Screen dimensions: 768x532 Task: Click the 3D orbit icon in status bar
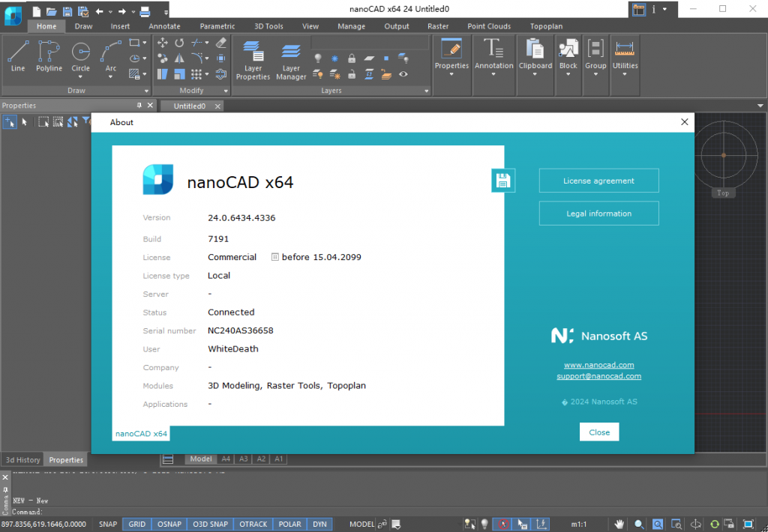(x=695, y=525)
